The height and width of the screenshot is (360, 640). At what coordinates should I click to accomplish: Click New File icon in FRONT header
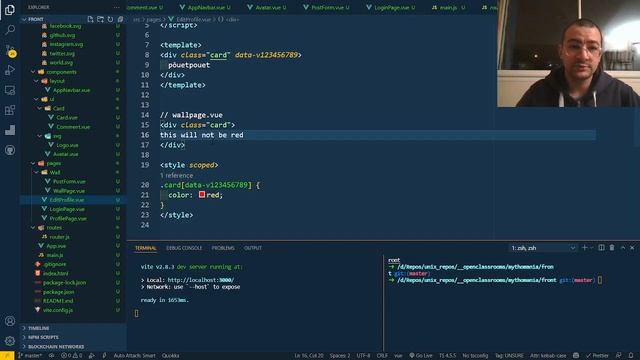pos(90,19)
